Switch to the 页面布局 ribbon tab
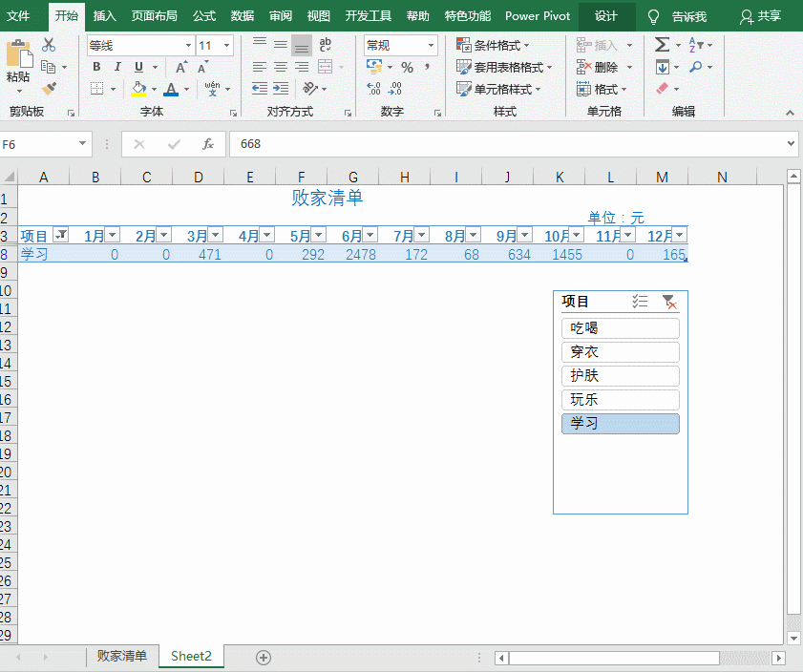Screen dimensions: 803x672 point(154,16)
